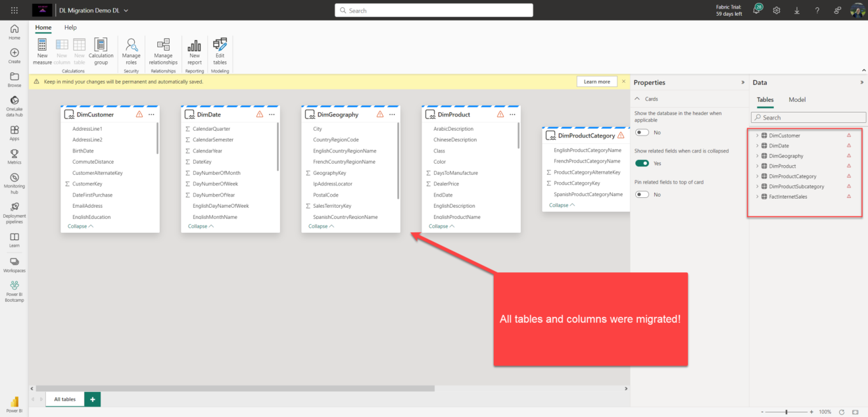Collapse the Cards section
The width and height of the screenshot is (868, 417).
pyautogui.click(x=638, y=99)
